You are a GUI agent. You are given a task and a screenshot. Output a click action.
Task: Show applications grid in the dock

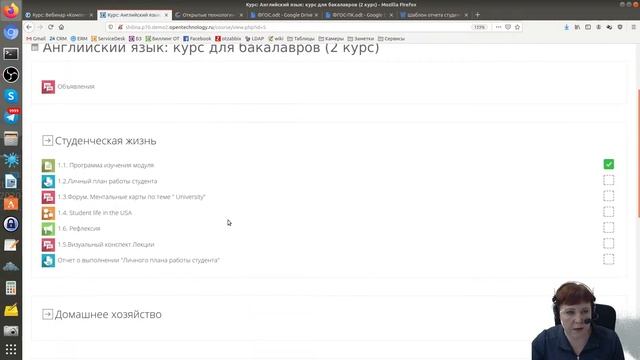pos(11,349)
